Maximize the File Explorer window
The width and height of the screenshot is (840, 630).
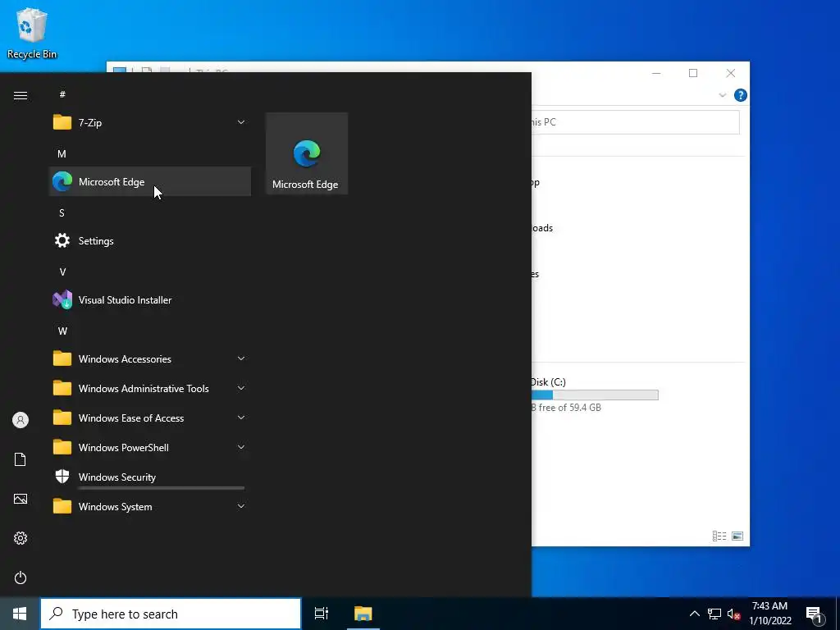point(693,73)
